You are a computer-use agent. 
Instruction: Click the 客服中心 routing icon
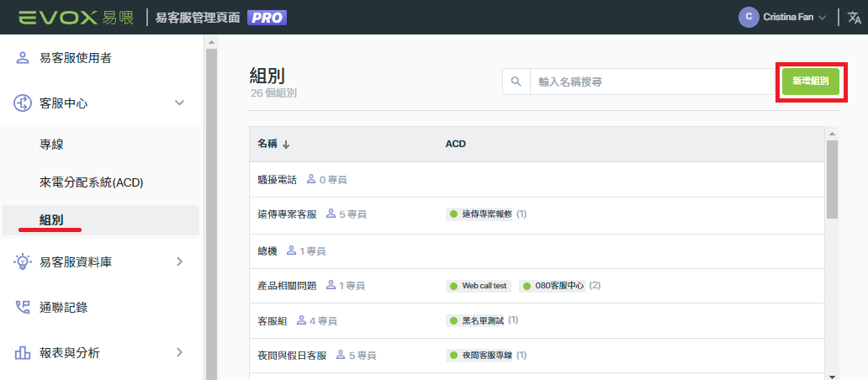(22, 103)
